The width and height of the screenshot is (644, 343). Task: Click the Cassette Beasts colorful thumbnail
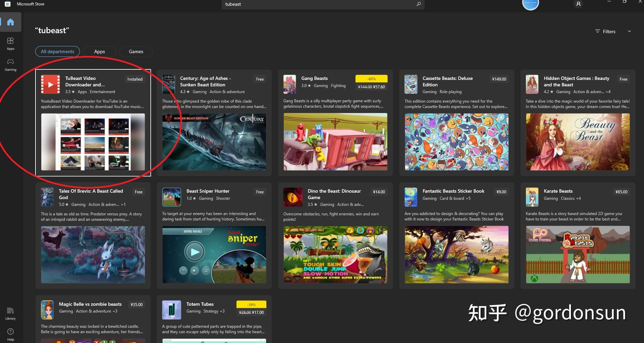457,142
